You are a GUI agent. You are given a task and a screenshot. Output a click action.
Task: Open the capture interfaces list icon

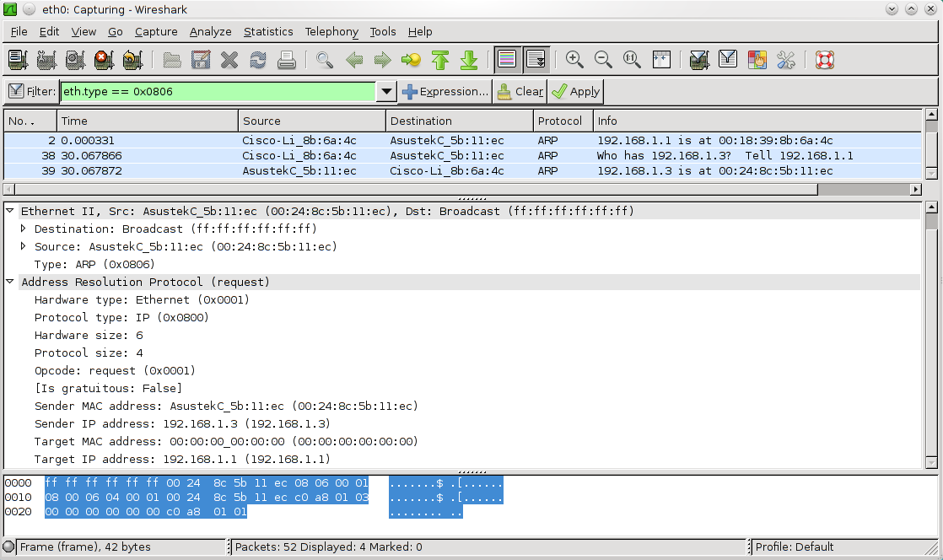pyautogui.click(x=18, y=60)
